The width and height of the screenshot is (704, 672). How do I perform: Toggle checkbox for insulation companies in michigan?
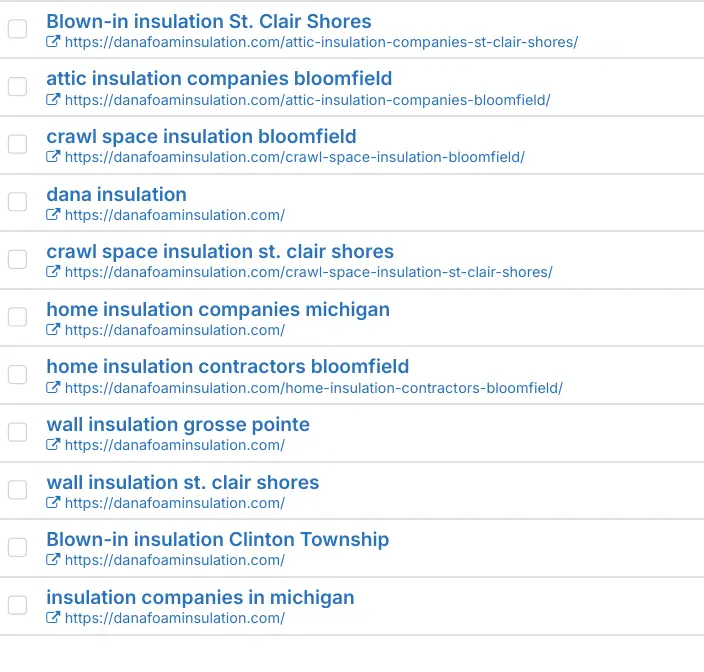coord(17,605)
